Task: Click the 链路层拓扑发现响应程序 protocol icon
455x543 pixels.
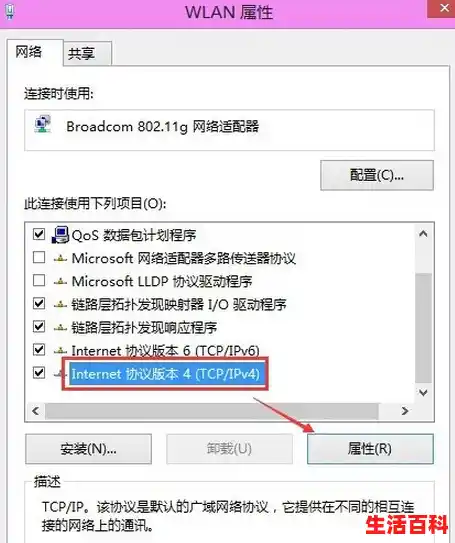Action: [60, 328]
